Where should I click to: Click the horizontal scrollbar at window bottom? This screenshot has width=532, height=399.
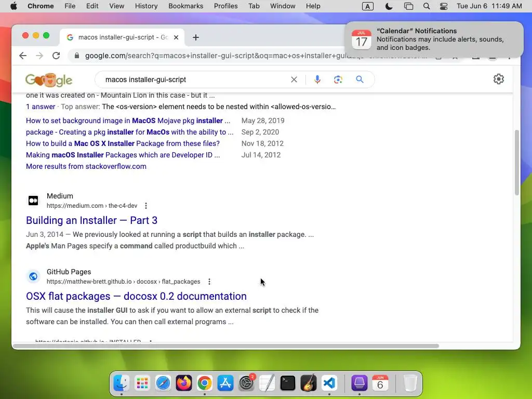(226, 345)
